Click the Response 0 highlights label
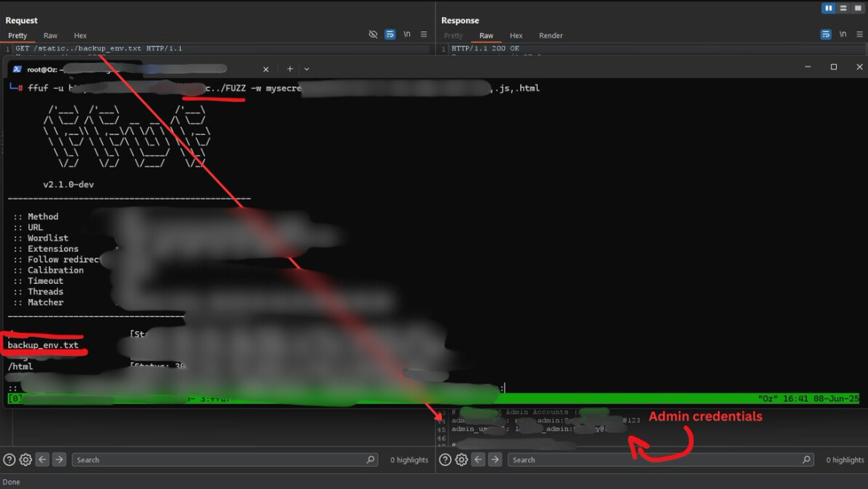Viewport: 868px width, 489px height. (x=845, y=460)
